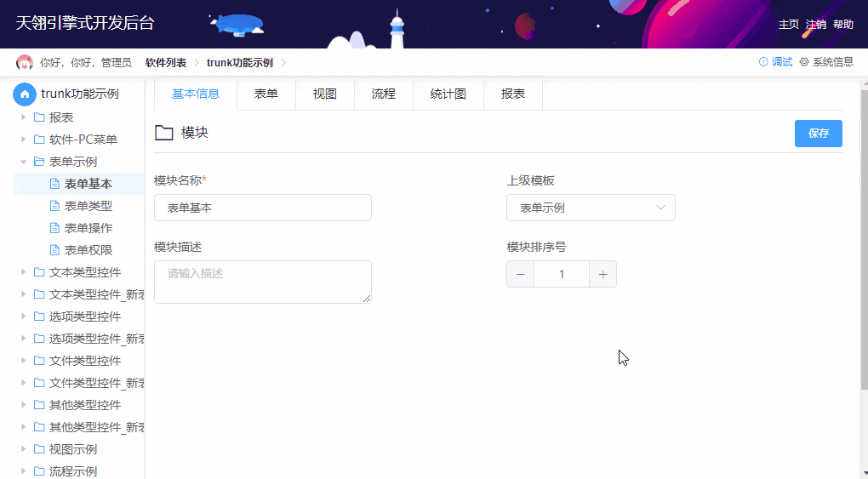This screenshot has height=479, width=868.
Task: Click the folder icon next to 视图示例
Action: [x=39, y=449]
